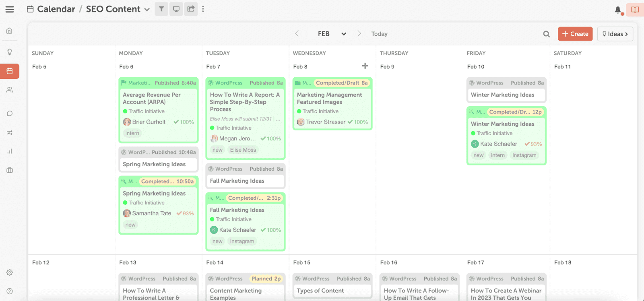Click green Traffic Initiative dot on Fall Marketing
The height and width of the screenshot is (301, 644).
212,219
